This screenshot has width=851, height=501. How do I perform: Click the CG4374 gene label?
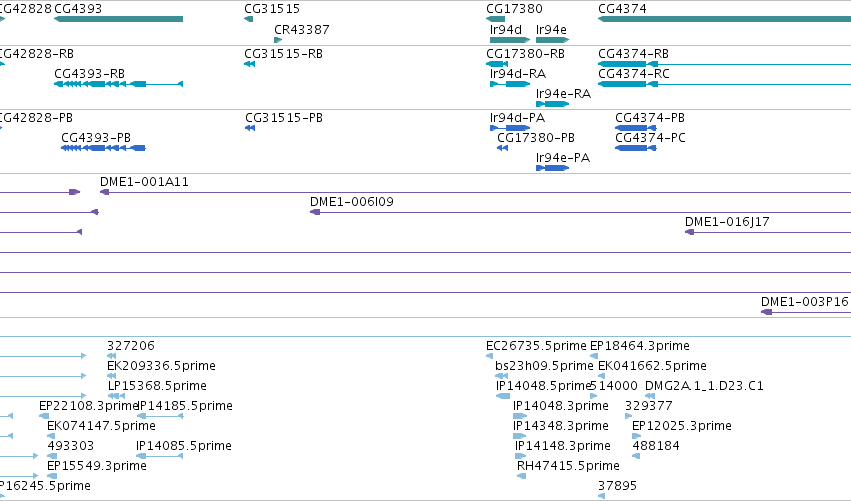(x=622, y=9)
